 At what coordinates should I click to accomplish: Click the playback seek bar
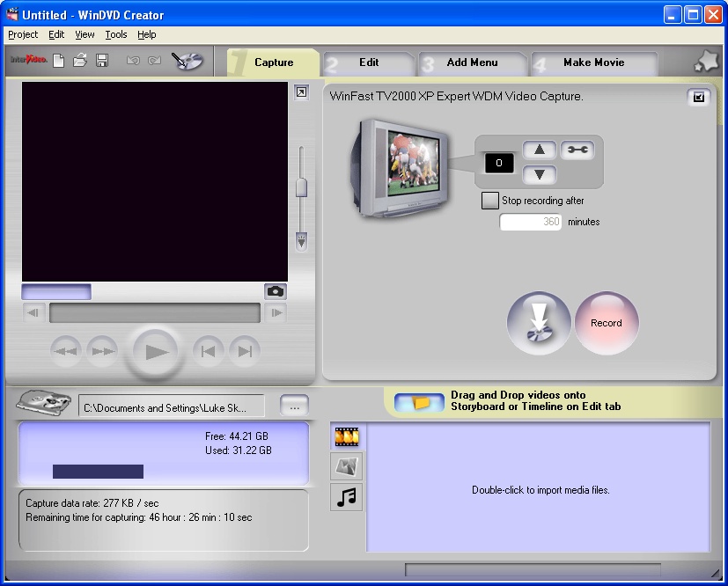point(155,312)
